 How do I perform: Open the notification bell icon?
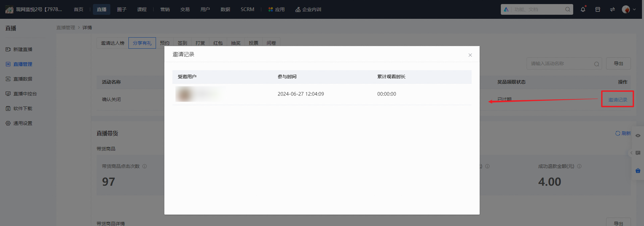pos(583,9)
